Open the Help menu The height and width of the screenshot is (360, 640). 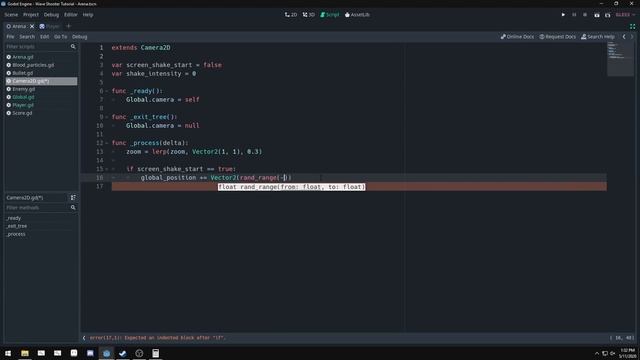(x=88, y=15)
